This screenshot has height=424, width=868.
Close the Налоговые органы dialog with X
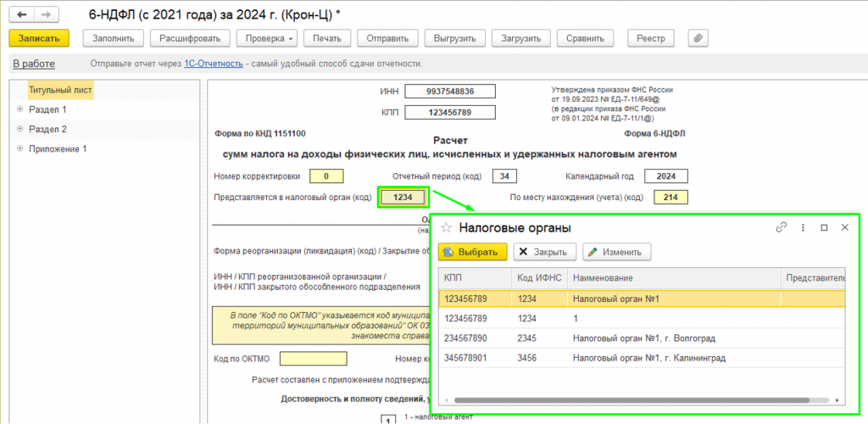[x=845, y=227]
